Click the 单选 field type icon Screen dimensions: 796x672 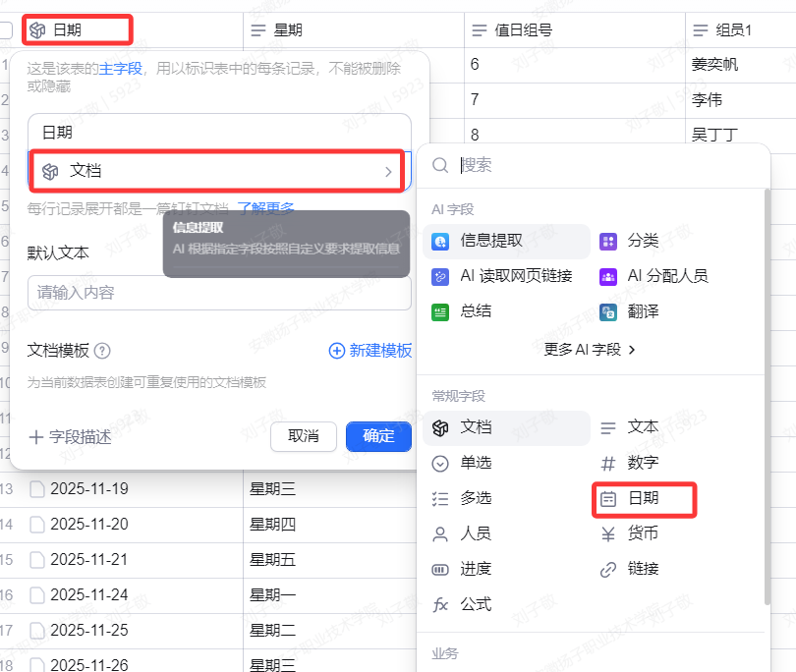(440, 464)
